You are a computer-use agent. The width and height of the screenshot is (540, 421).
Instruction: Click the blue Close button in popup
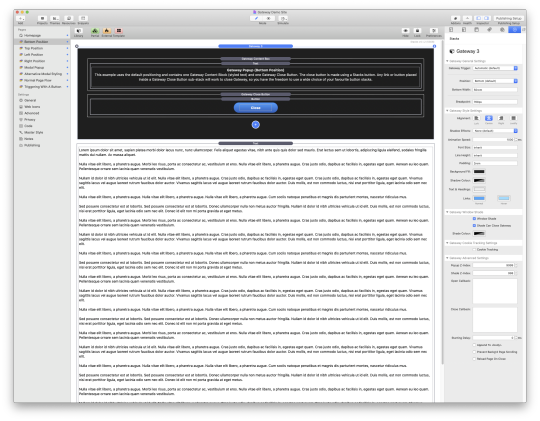point(256,108)
